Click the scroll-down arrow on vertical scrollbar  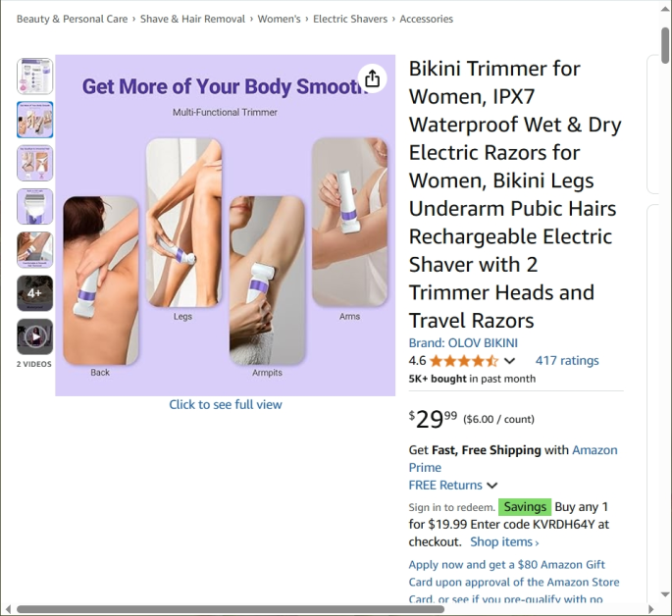665,594
